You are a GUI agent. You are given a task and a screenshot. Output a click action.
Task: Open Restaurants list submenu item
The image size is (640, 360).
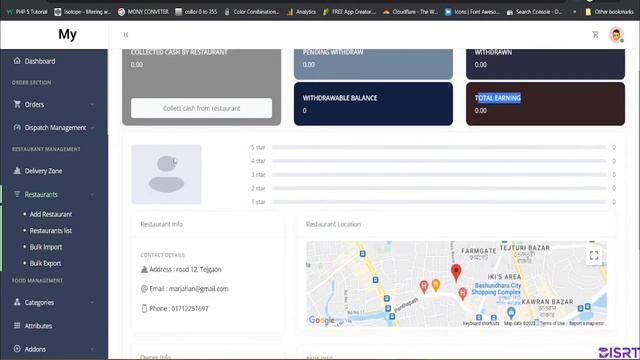(x=51, y=231)
